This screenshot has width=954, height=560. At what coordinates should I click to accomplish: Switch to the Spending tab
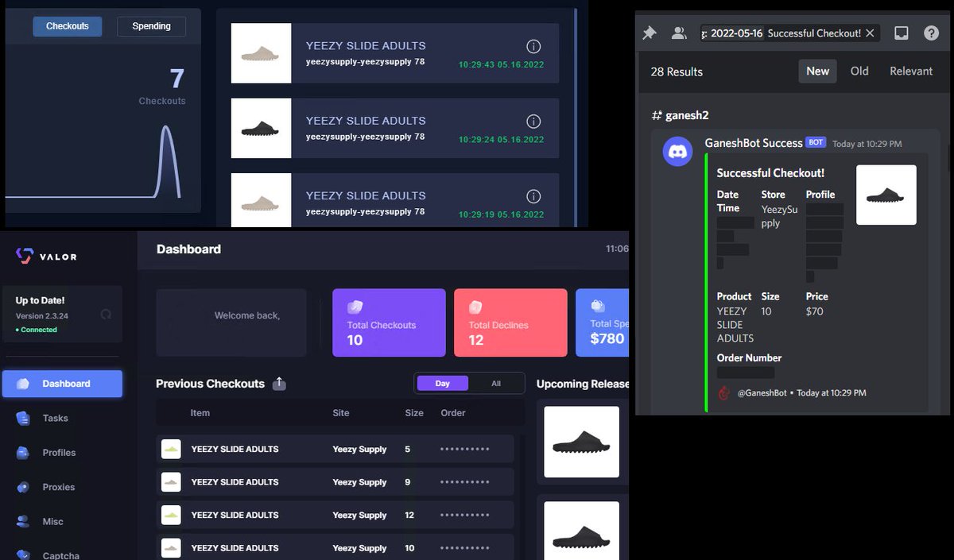(151, 26)
